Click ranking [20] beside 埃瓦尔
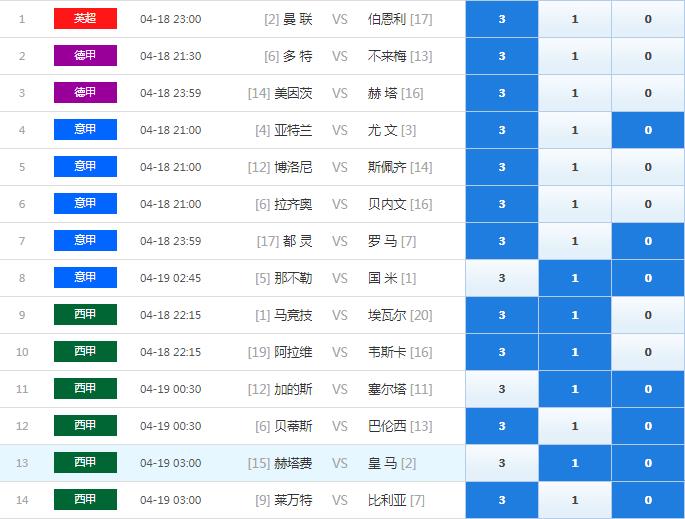685x519 pixels. point(421,315)
